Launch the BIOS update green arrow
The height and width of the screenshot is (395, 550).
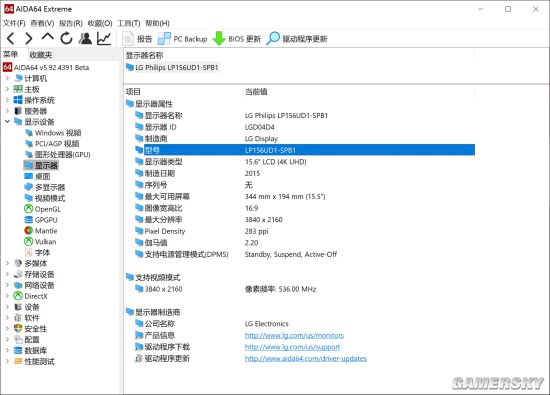219,39
